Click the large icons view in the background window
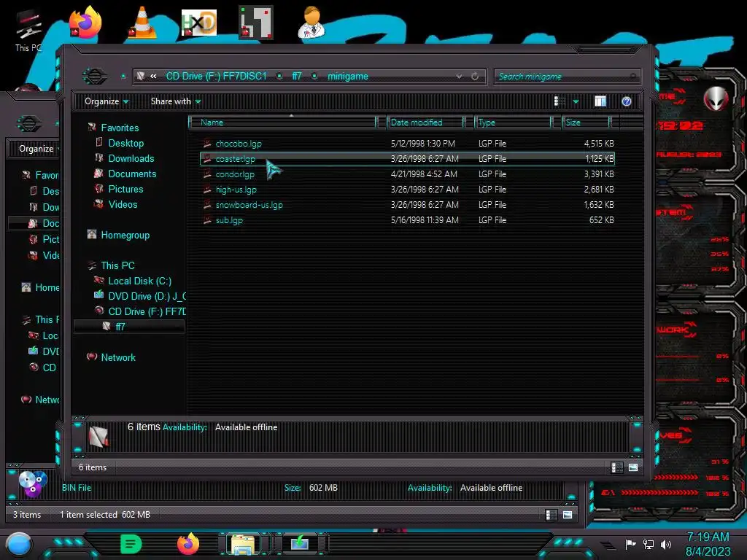 568,515
